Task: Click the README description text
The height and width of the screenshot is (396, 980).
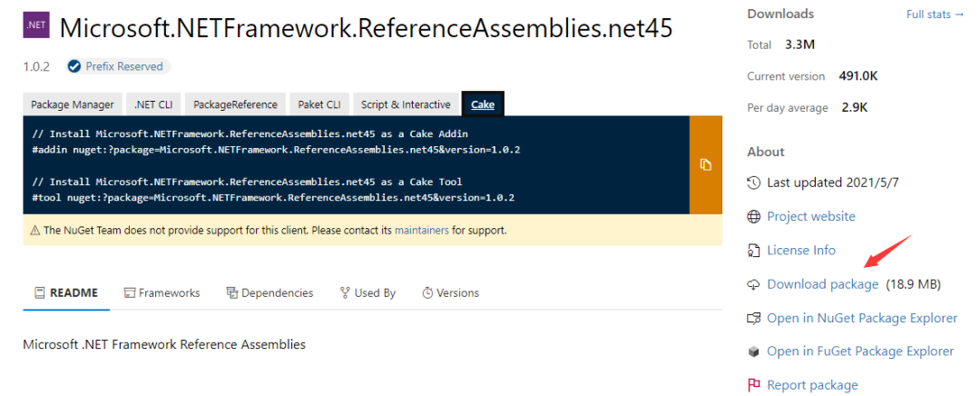Action: click(164, 344)
